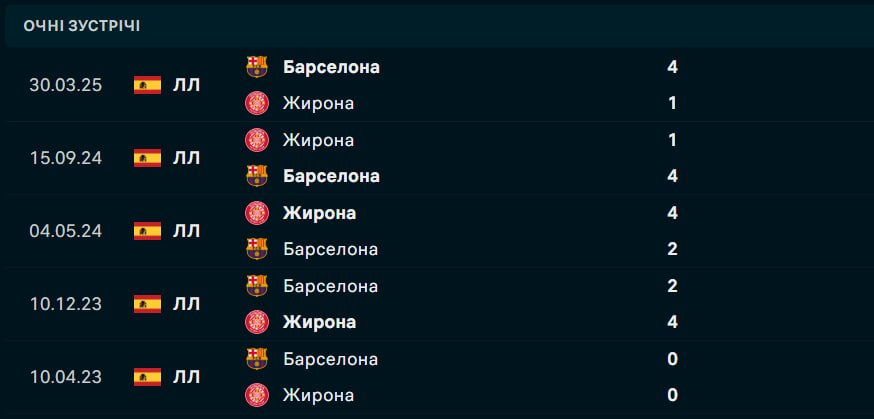The width and height of the screenshot is (874, 419).
Task: Click Spain flag beside 30.03.25 date
Action: click(147, 85)
